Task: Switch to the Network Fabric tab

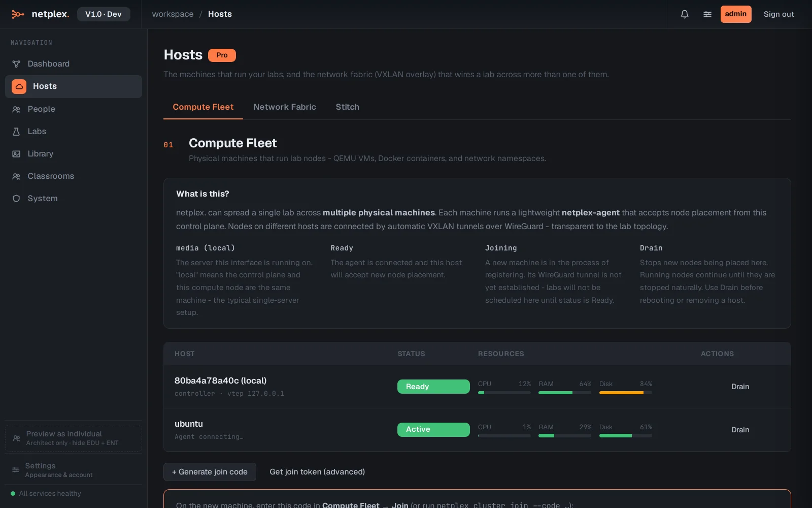Action: tap(285, 107)
